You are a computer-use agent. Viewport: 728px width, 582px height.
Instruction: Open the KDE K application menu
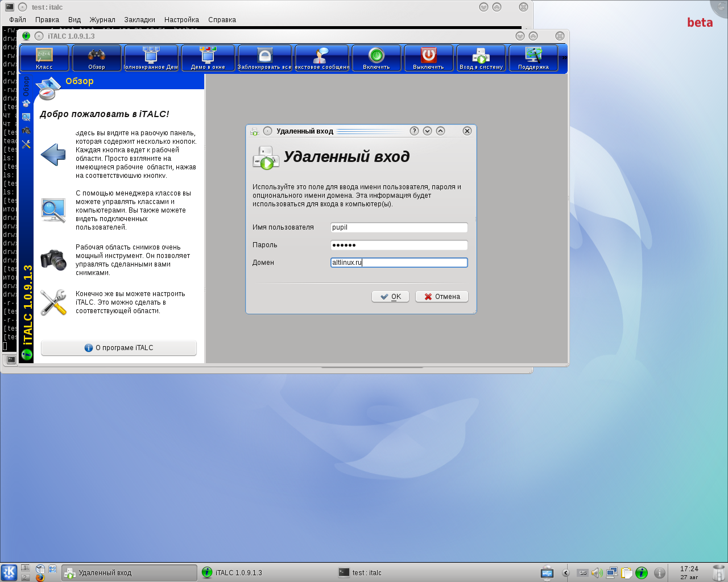click(x=9, y=572)
